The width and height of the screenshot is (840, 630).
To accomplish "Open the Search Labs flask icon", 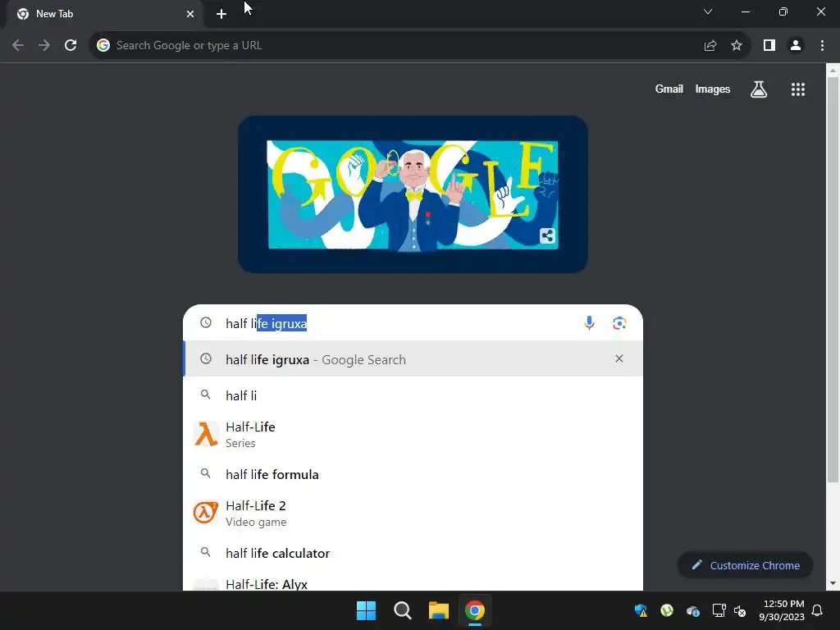I will point(759,89).
